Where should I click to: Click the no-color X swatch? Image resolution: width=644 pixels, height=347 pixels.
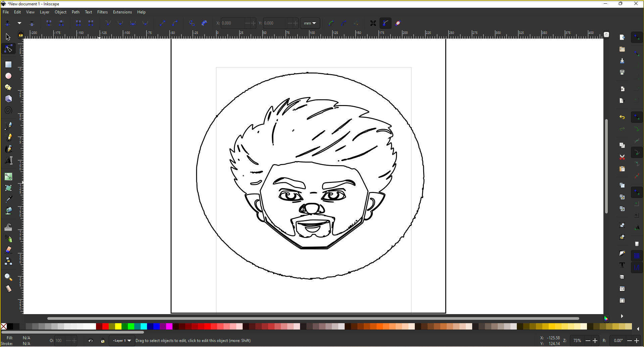click(x=4, y=327)
